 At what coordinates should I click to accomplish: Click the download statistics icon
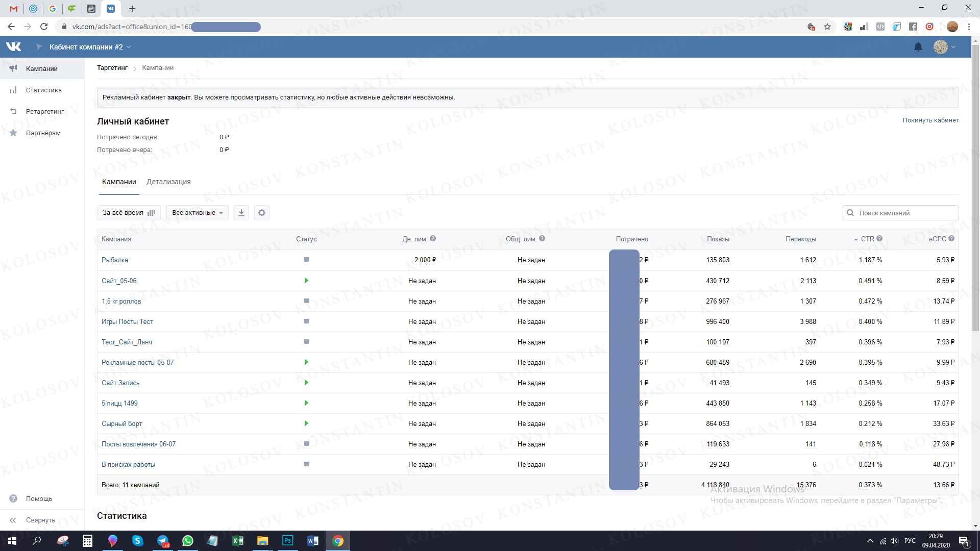point(241,213)
